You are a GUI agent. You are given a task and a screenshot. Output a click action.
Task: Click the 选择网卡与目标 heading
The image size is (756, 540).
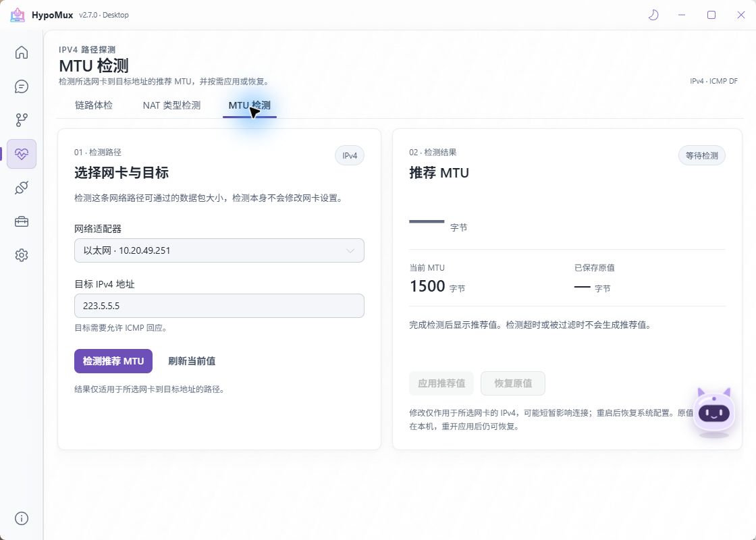click(x=122, y=173)
